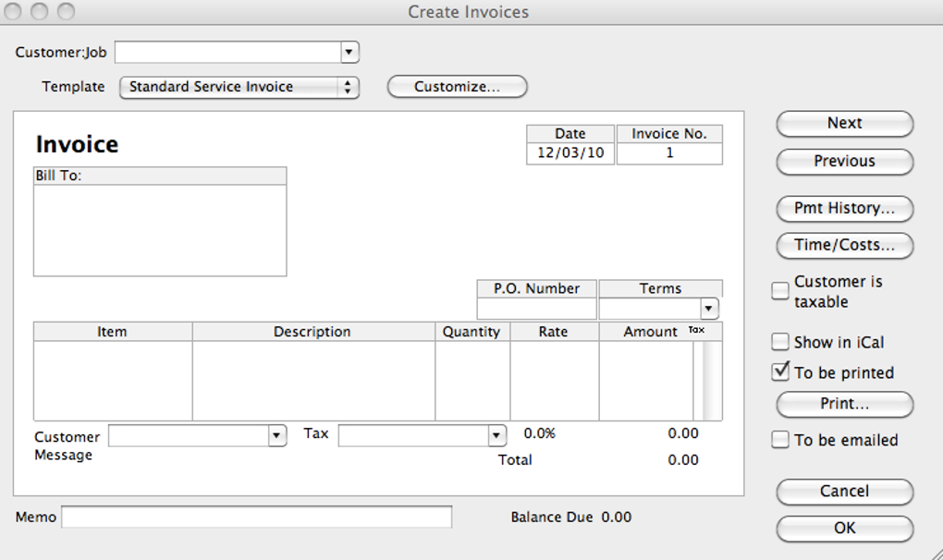Click the Customize... button
Image resolution: width=943 pixels, height=560 pixels.
pos(457,87)
